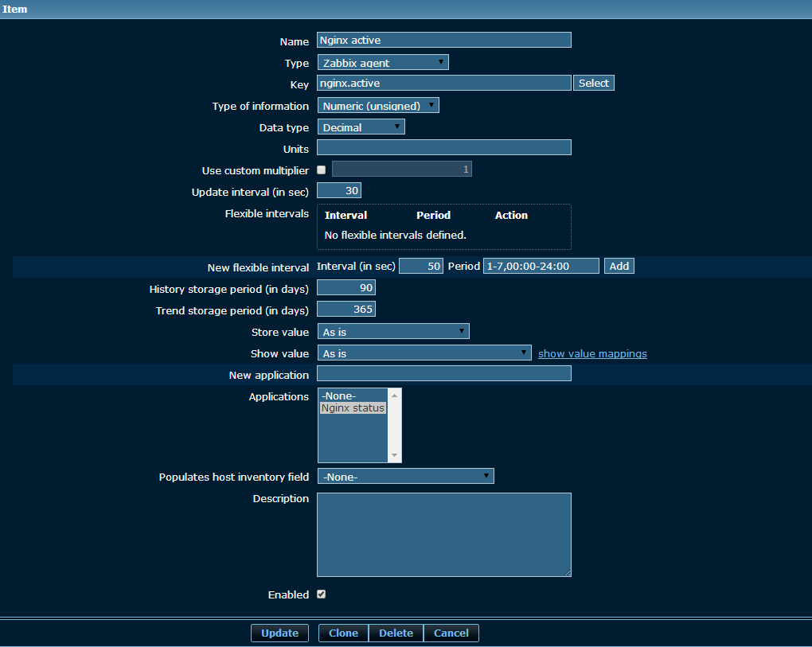812x647 pixels.
Task: Click inside the Description text area
Action: [443, 534]
